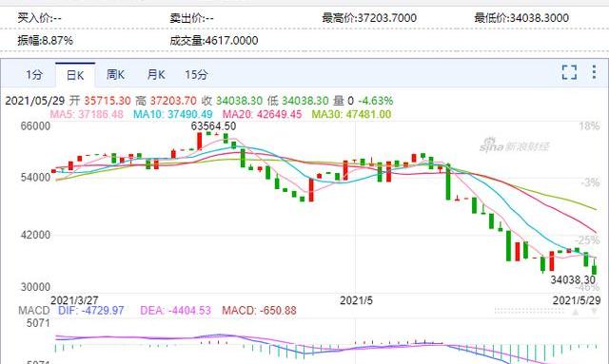This screenshot has width=609, height=364.
Task: Select the 15分 interval tab
Action: coord(197,74)
